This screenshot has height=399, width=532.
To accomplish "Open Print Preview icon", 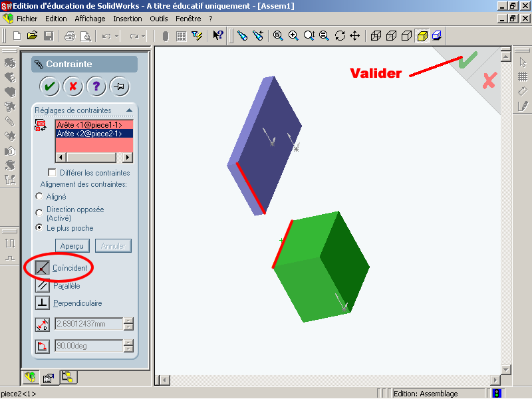I will [x=86, y=36].
